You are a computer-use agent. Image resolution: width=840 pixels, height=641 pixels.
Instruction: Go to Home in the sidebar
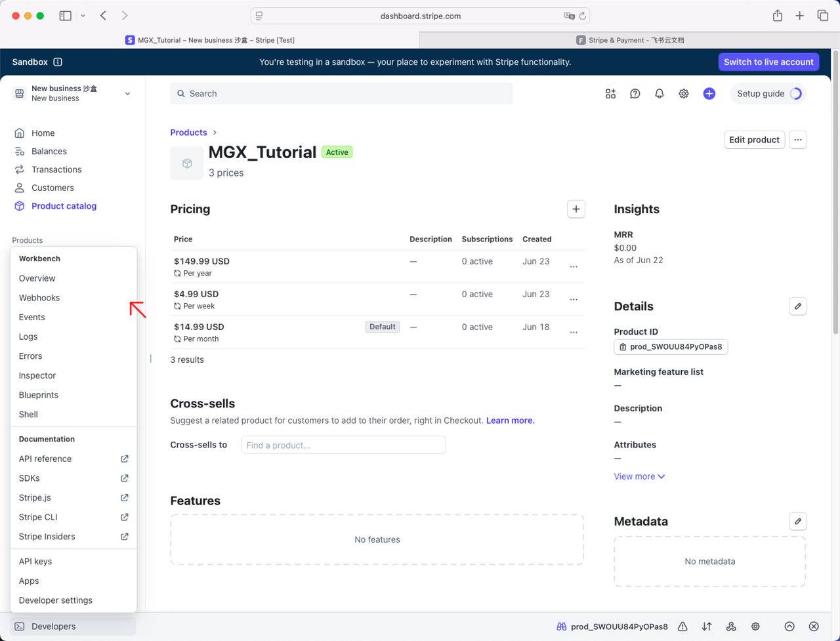(43, 133)
